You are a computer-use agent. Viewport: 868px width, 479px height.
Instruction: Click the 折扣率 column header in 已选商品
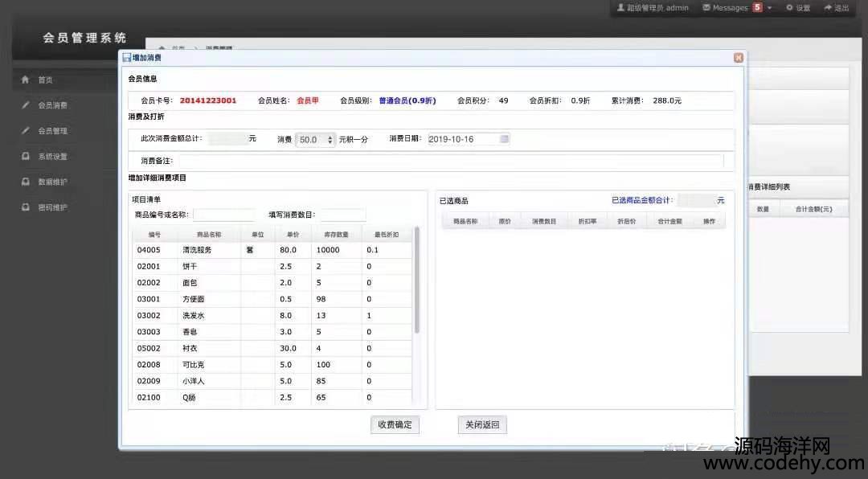[588, 221]
